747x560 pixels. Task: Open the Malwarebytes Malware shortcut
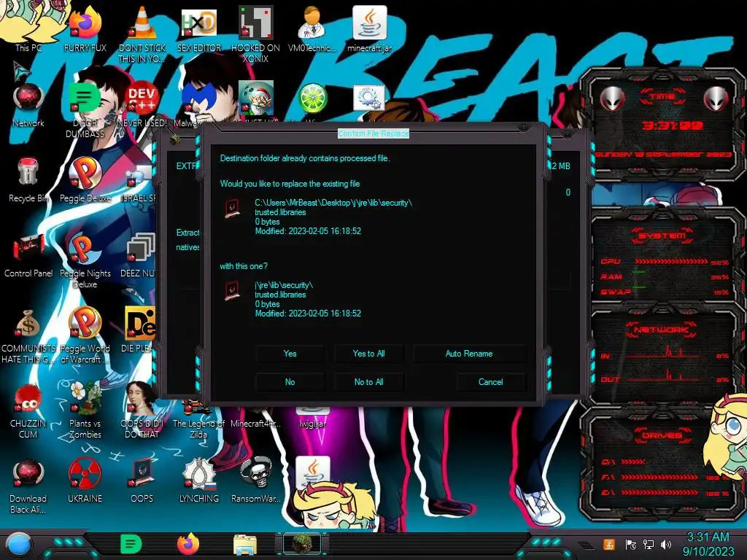[x=198, y=105]
